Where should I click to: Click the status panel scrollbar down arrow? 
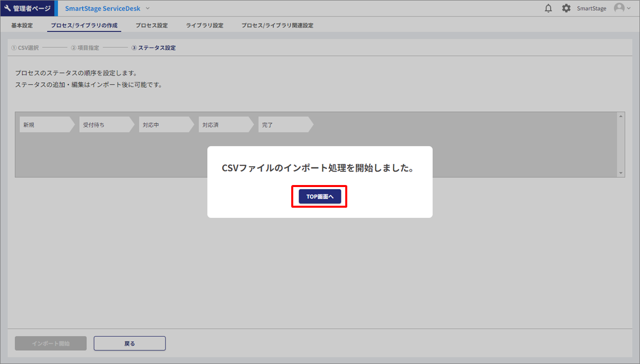(621, 173)
